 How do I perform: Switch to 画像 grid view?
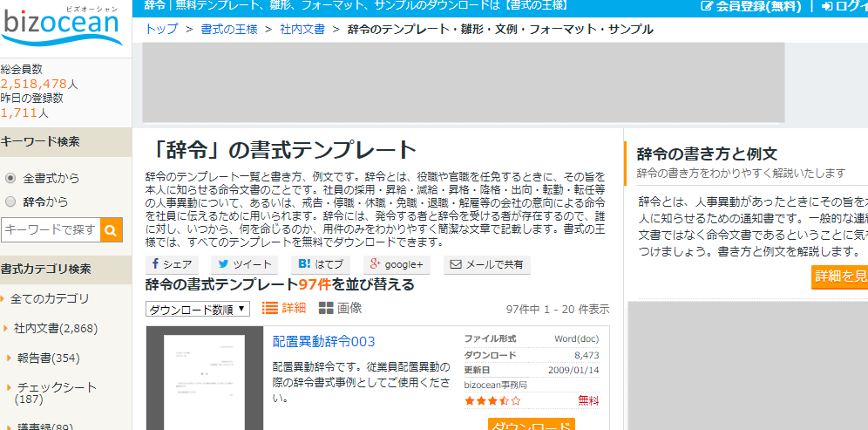pos(341,308)
